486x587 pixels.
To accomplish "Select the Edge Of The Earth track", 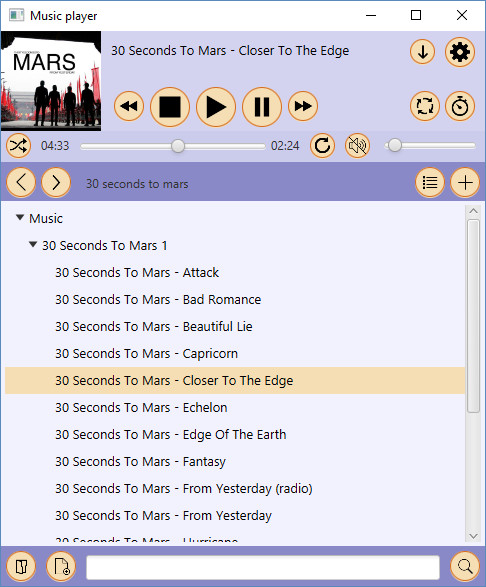I will coord(235,435).
